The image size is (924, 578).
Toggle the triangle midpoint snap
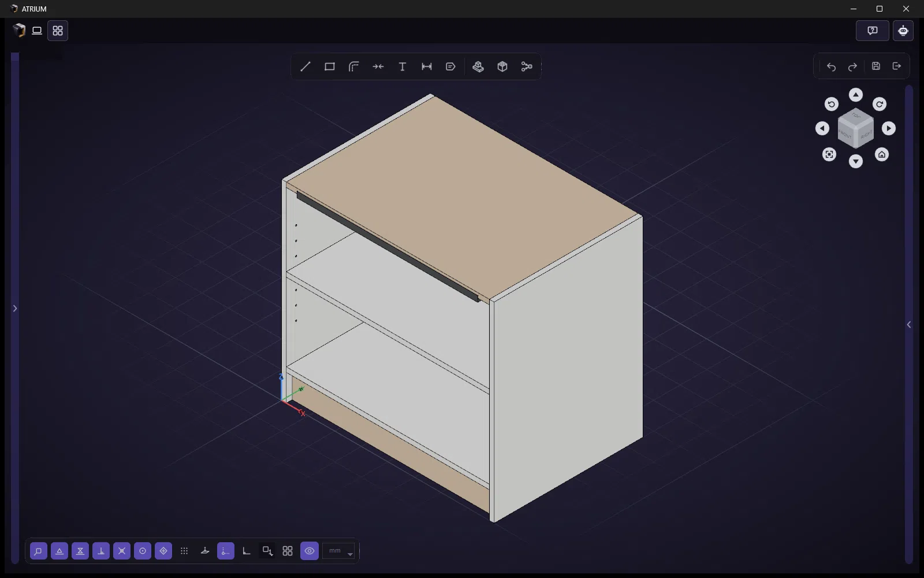[x=59, y=551]
